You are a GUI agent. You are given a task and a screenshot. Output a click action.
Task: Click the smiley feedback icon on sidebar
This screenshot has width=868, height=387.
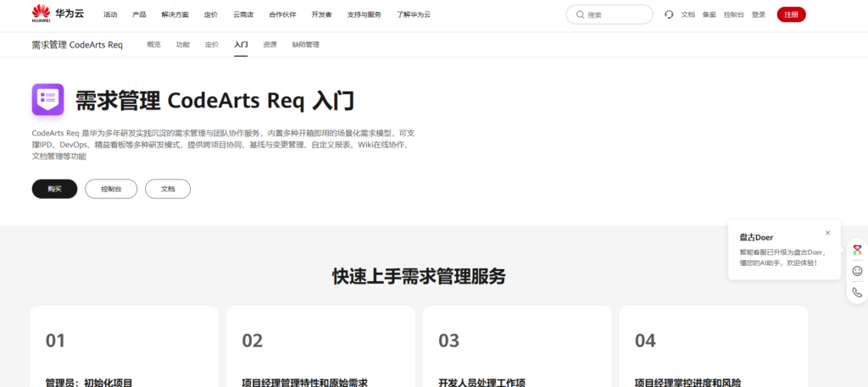pos(857,271)
